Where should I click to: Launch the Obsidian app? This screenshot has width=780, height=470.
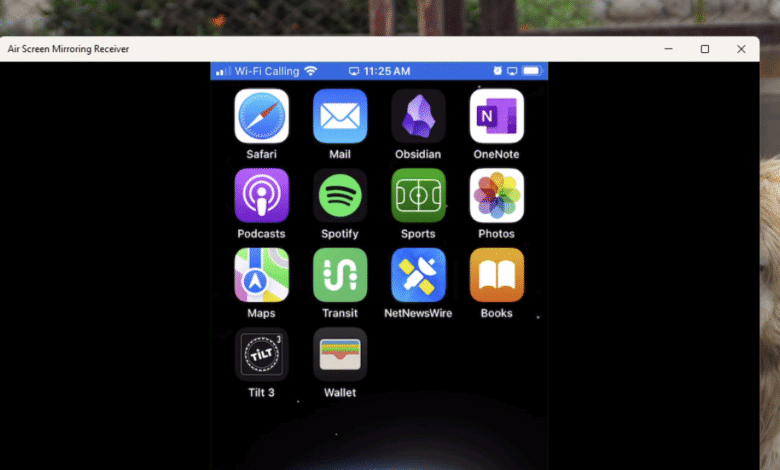click(418, 116)
